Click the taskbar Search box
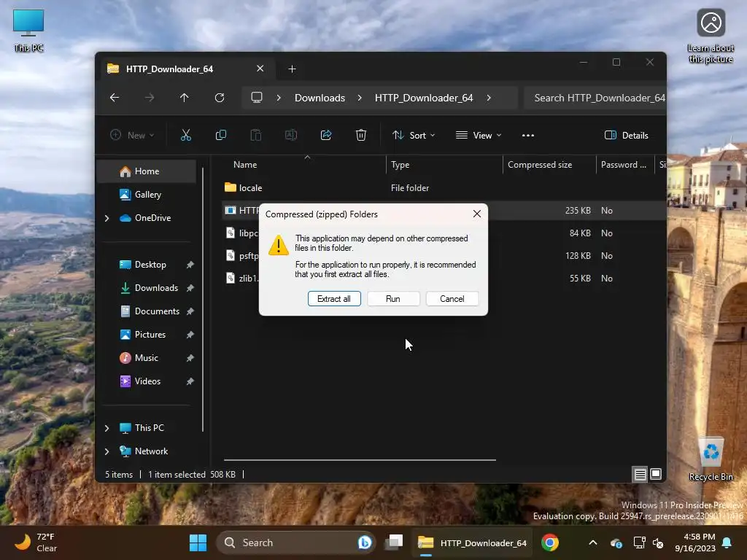The image size is (747, 560). (x=295, y=542)
